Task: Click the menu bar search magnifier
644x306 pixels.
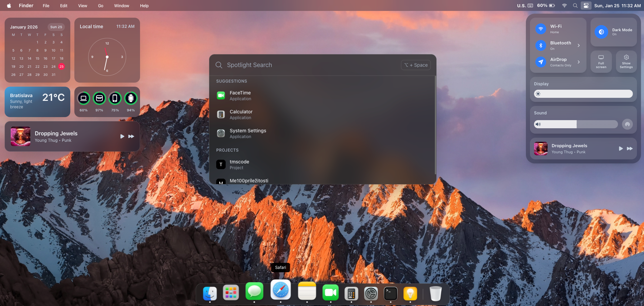Action: [575, 6]
